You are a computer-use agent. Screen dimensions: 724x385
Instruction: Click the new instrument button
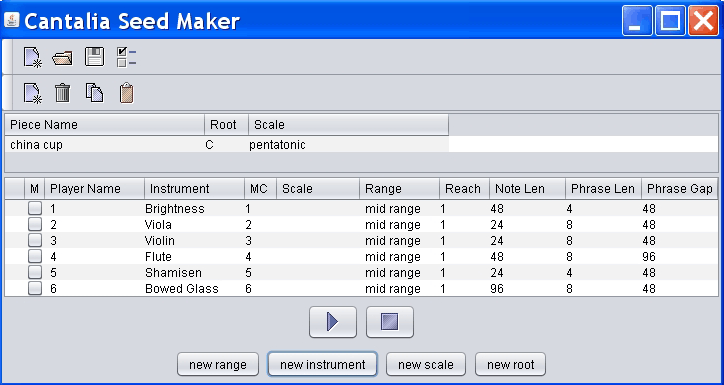(x=323, y=365)
